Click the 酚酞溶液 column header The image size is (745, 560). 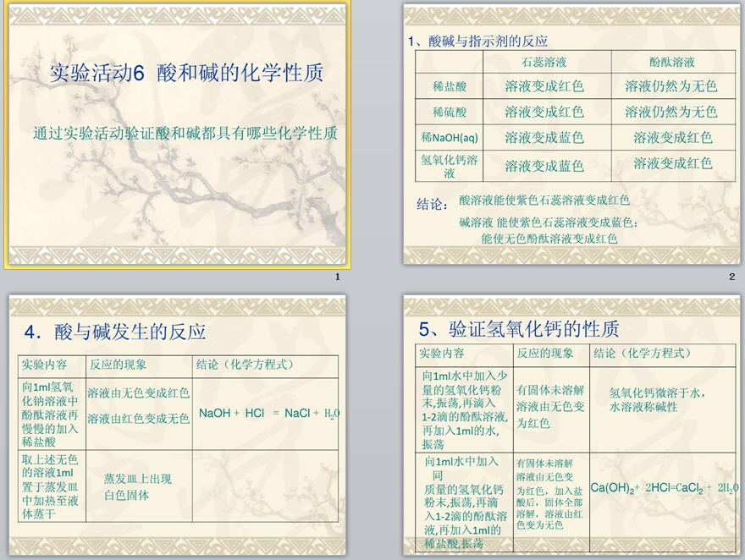[x=671, y=62]
